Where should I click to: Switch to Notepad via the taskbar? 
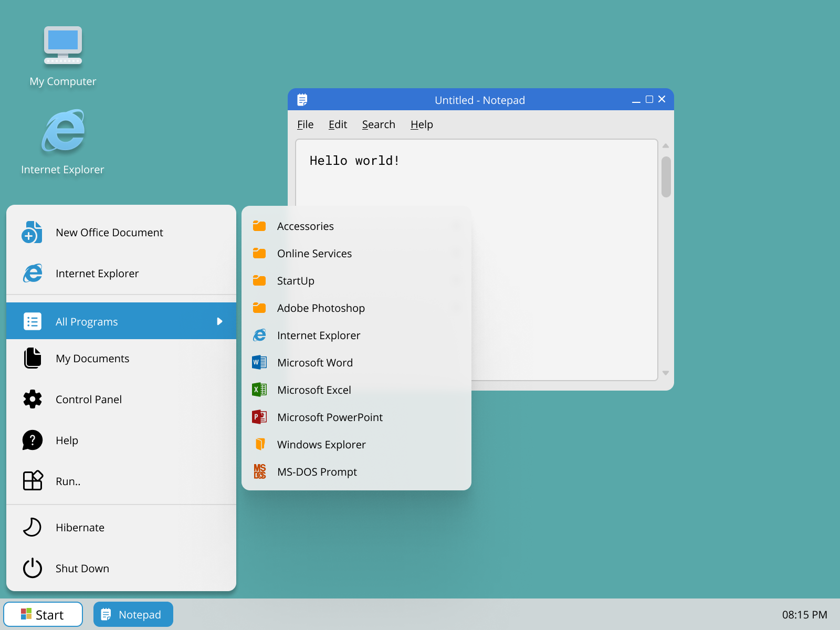(133, 614)
